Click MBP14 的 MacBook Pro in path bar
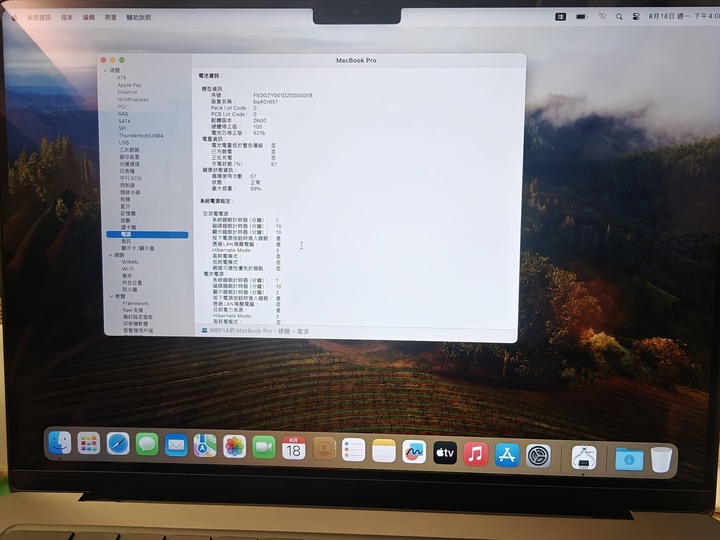The image size is (720, 540). [241, 331]
